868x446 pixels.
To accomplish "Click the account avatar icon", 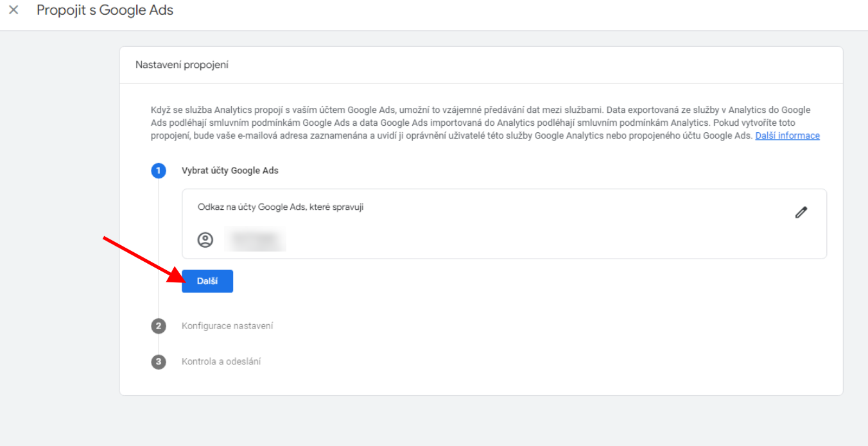I will tap(205, 240).
